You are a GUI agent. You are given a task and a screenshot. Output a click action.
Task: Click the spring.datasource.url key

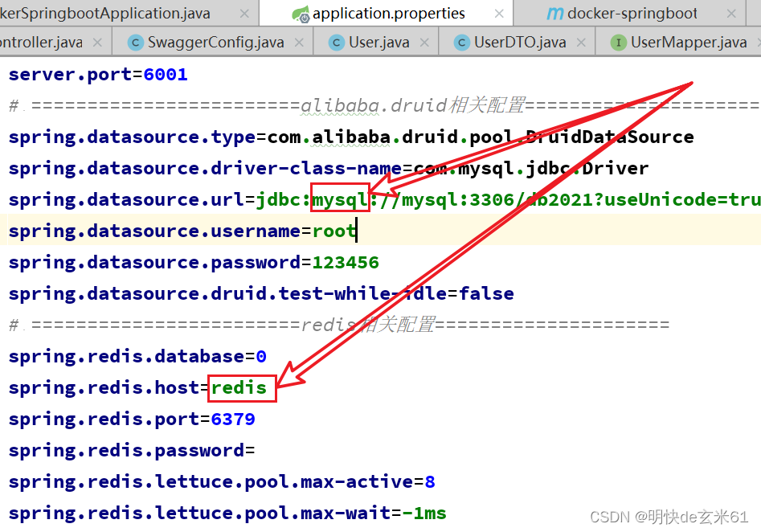[x=126, y=200]
